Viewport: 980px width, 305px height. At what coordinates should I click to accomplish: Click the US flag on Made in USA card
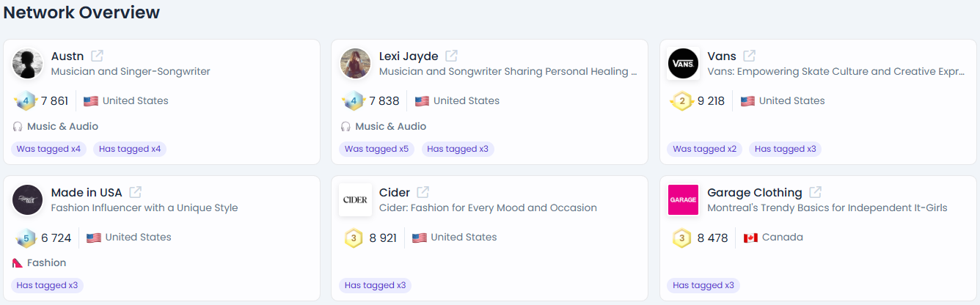93,238
